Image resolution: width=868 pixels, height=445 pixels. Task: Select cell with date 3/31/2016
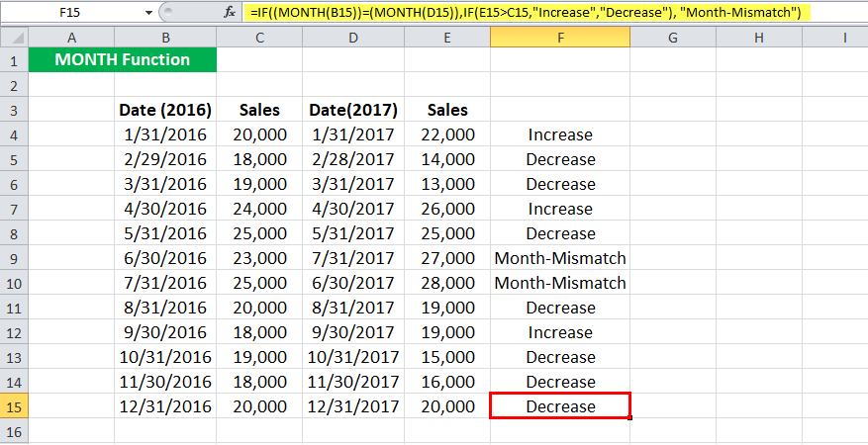pyautogui.click(x=165, y=184)
